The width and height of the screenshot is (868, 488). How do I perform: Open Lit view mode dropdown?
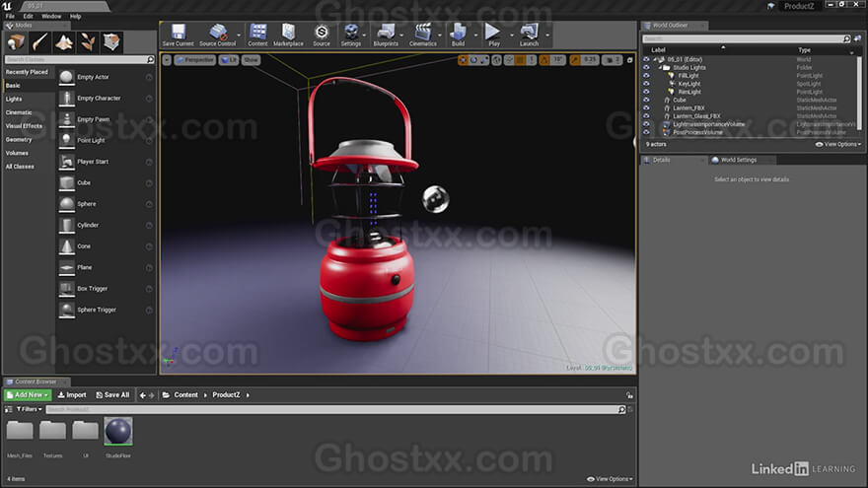(229, 60)
